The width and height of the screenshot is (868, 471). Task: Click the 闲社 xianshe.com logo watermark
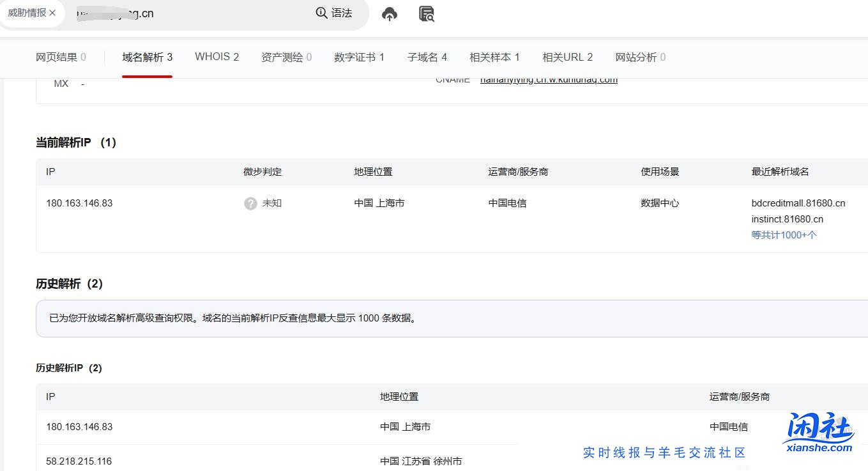[x=819, y=433]
